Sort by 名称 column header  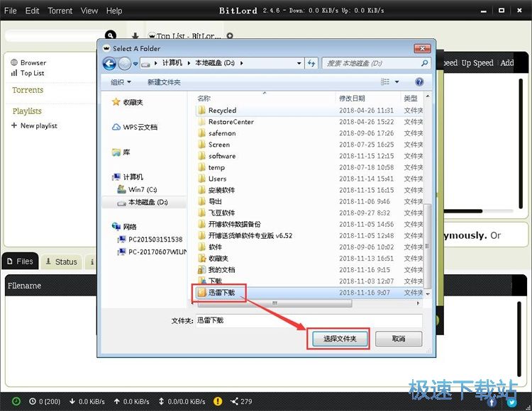coord(204,98)
